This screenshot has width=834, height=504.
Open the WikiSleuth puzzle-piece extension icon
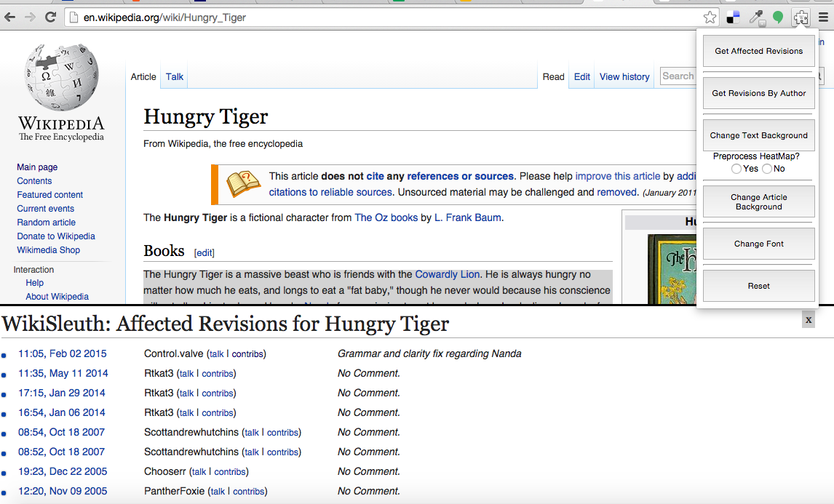[x=801, y=17]
